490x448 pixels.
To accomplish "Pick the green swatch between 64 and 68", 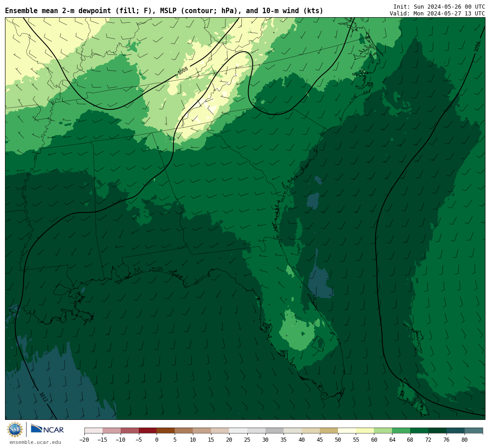I will 402,431.
